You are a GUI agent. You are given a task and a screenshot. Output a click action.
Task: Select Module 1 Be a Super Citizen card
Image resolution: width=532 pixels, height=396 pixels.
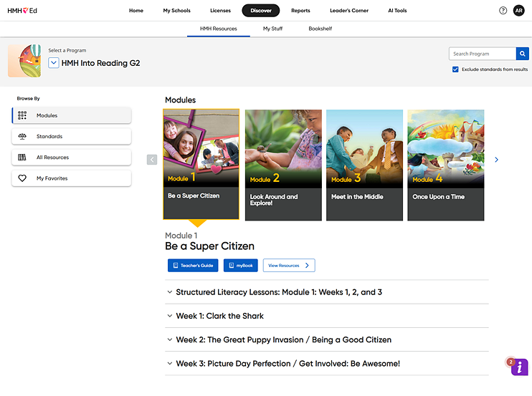pos(201,164)
